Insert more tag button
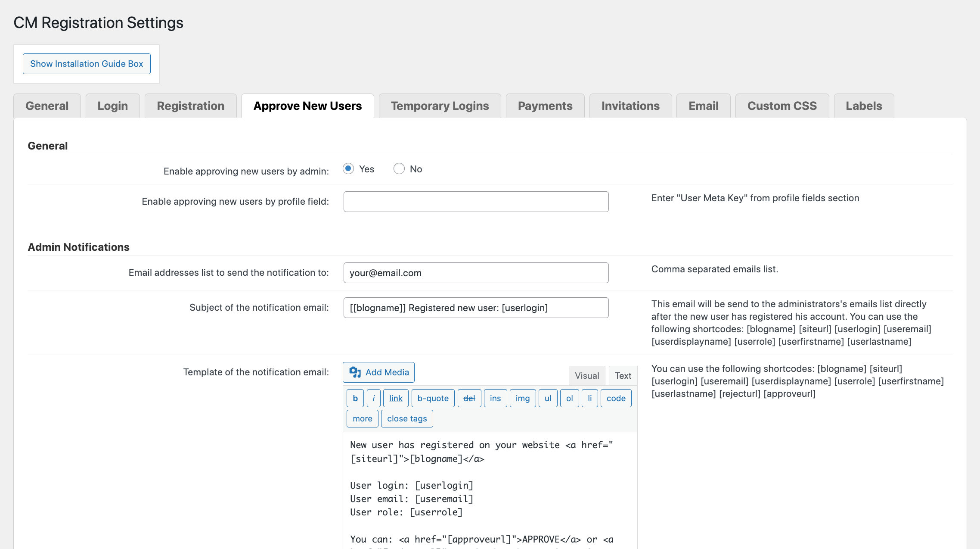The height and width of the screenshot is (549, 980). [x=363, y=418]
